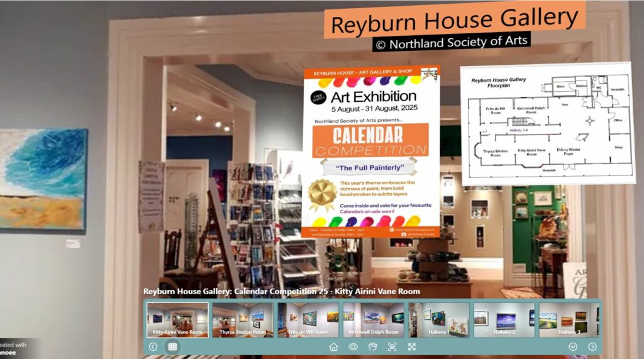Open the Hallway 2 thumbnail
Image resolution: width=644 pixels, height=359 pixels.
(x=504, y=320)
